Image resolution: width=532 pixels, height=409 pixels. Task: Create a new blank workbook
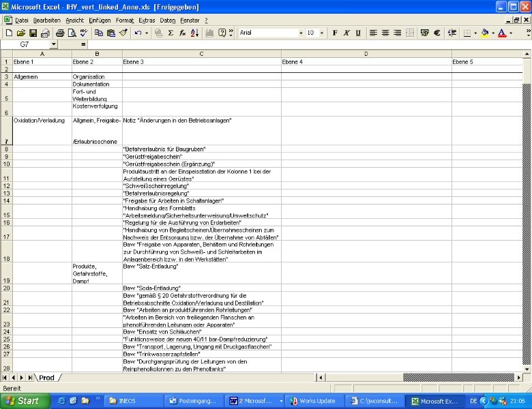click(9, 33)
